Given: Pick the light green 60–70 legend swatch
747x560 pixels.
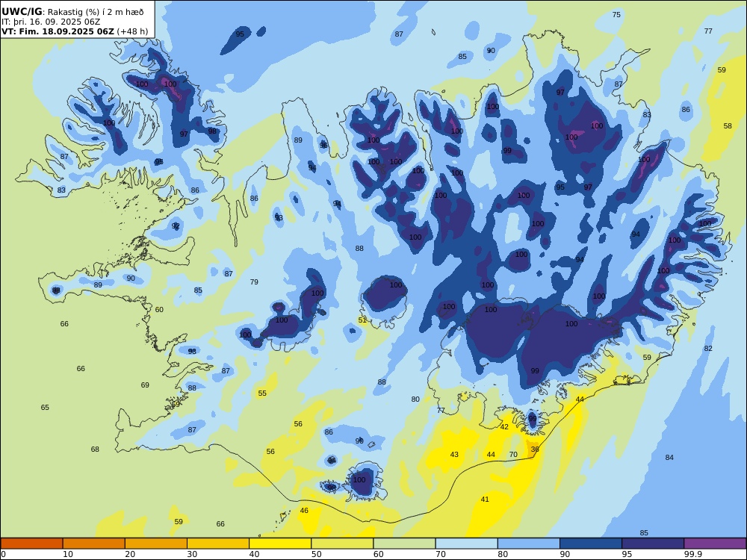Looking at the screenshot, I should 404,544.
